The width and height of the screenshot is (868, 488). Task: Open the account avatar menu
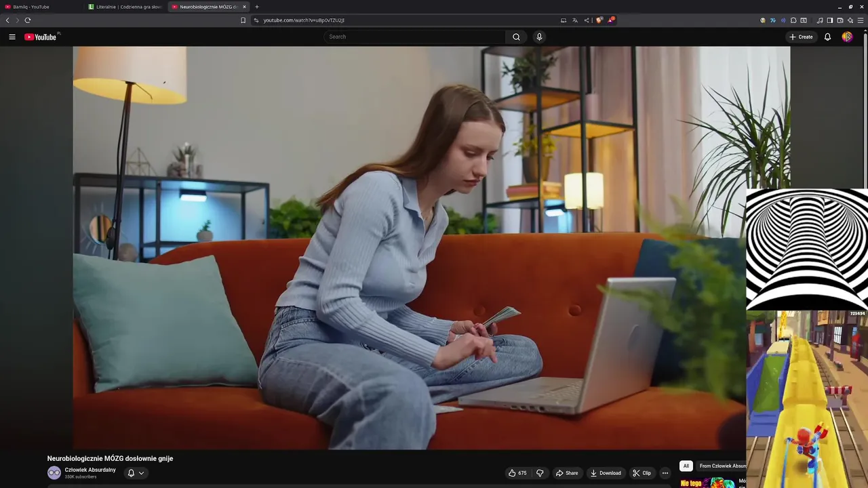point(847,37)
